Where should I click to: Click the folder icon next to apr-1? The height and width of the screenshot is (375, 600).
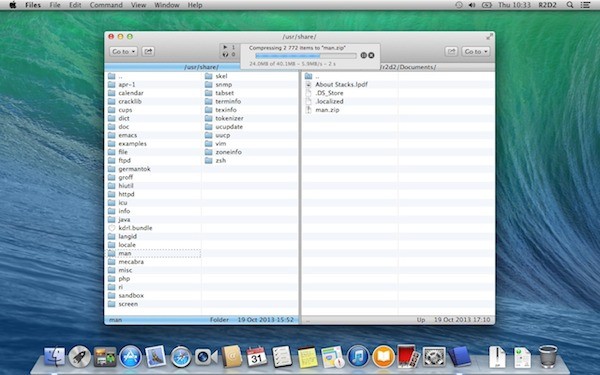(x=112, y=85)
